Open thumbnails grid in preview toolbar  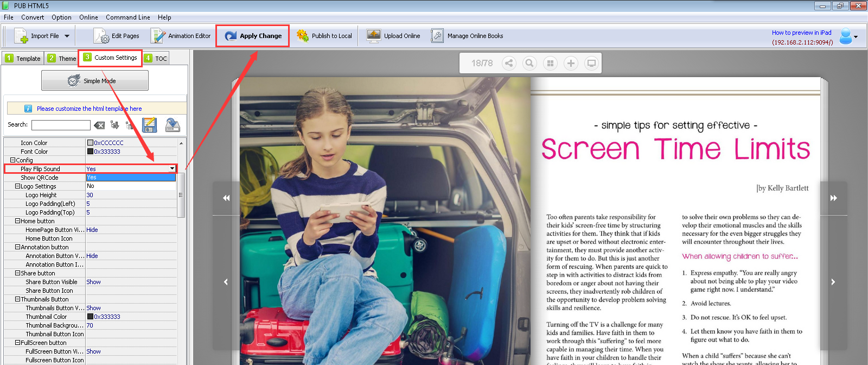550,63
